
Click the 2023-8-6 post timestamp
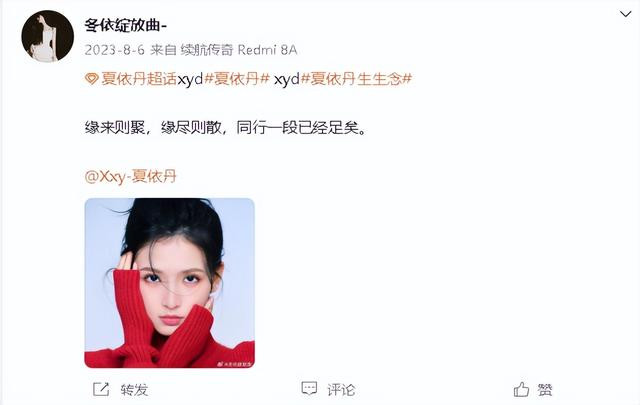tap(115, 50)
